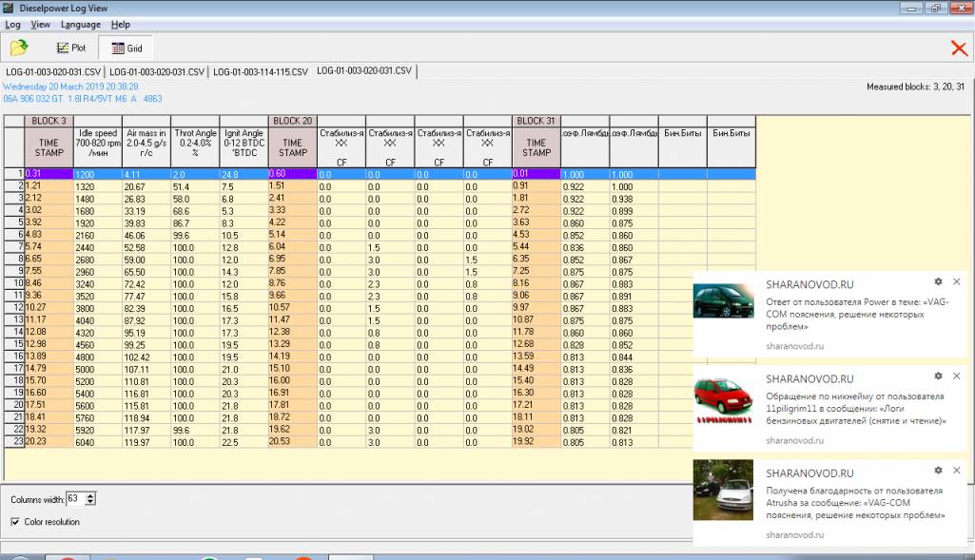Open settings gear on top Sharanovod notification
The width and height of the screenshot is (975, 560).
click(x=938, y=282)
